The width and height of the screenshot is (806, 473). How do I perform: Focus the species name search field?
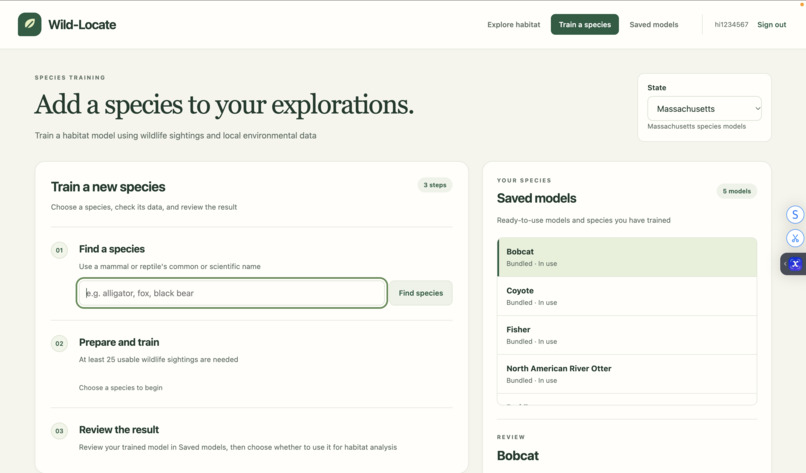pyautogui.click(x=231, y=293)
